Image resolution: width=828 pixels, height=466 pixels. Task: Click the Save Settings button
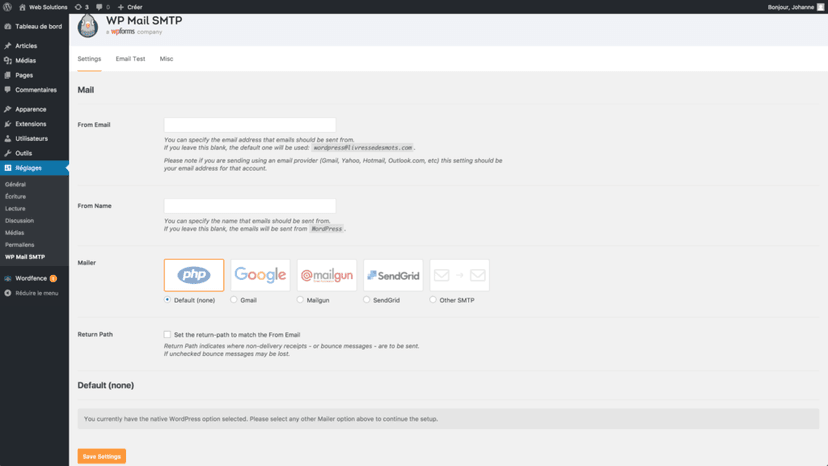[x=101, y=456]
